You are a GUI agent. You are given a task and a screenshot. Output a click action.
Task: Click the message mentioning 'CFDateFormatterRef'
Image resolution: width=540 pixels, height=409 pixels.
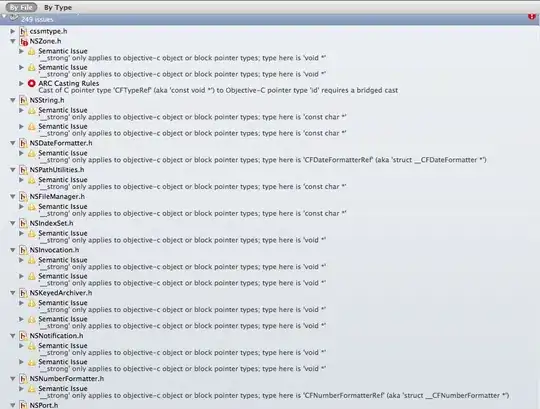point(262,160)
